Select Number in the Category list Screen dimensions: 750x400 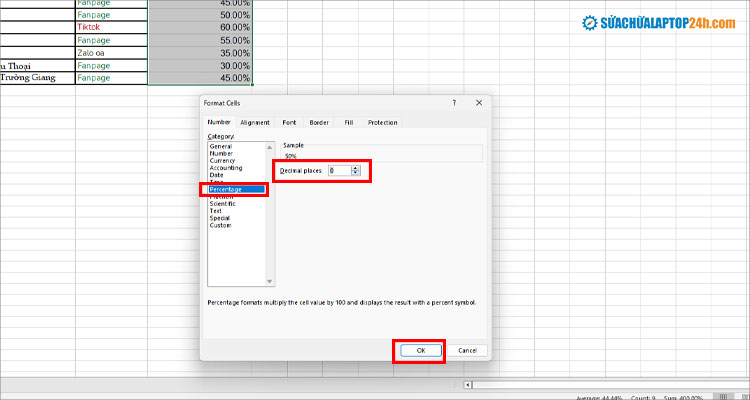221,154
